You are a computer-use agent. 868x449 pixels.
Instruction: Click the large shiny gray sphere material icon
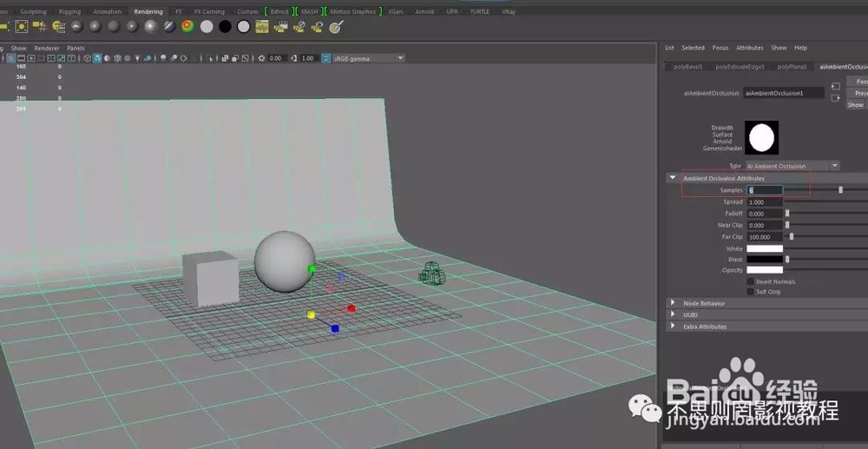(x=151, y=26)
